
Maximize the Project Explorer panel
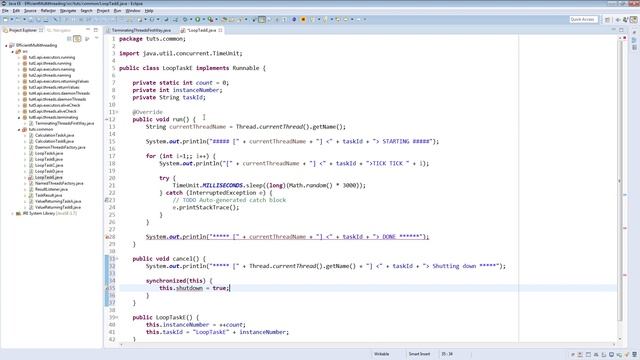(x=96, y=30)
